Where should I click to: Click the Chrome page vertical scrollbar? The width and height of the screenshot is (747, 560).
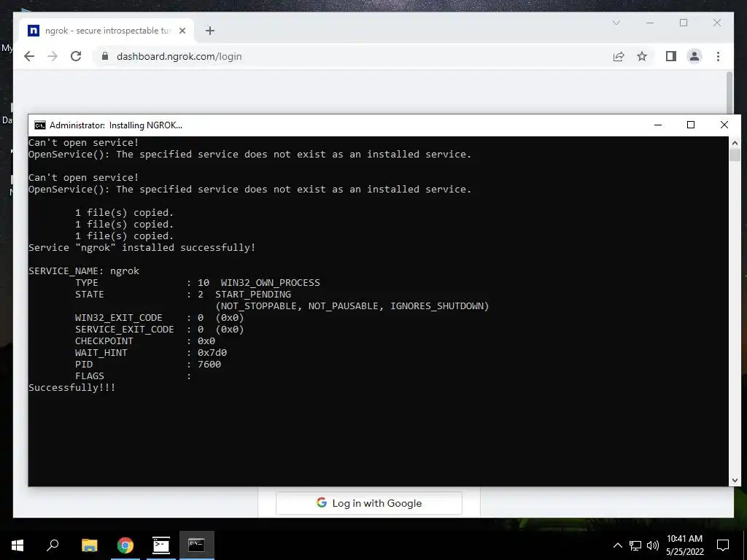pos(729,93)
